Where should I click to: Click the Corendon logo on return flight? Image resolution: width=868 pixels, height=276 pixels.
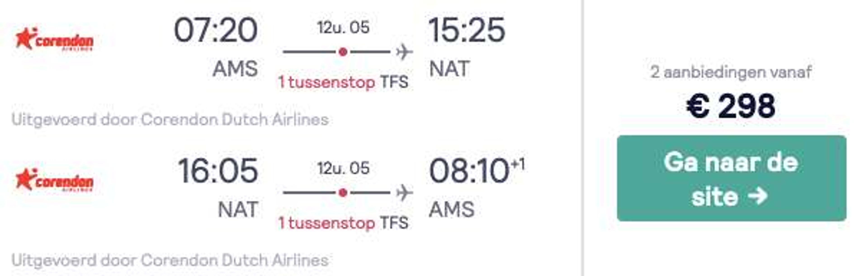point(54,180)
